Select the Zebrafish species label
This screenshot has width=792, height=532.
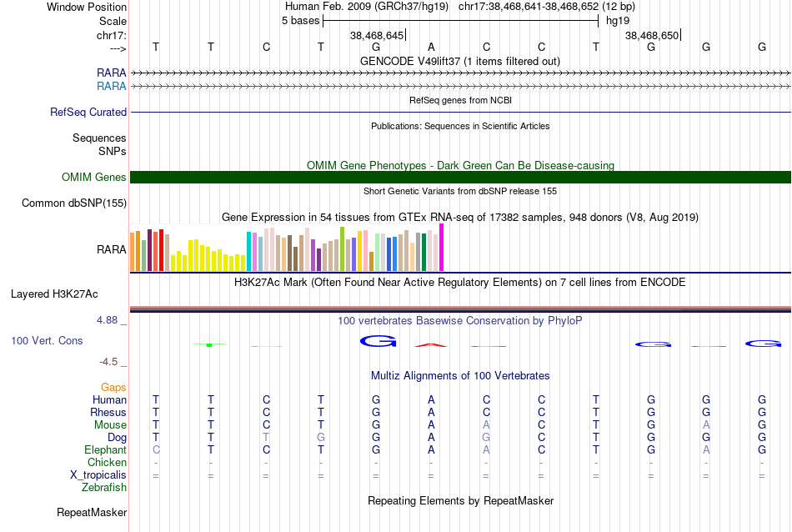click(x=104, y=488)
